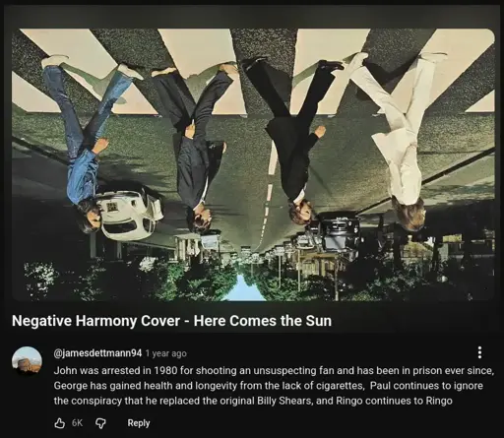Click the thumbs down dislike icon
504x438 pixels.
(100, 423)
